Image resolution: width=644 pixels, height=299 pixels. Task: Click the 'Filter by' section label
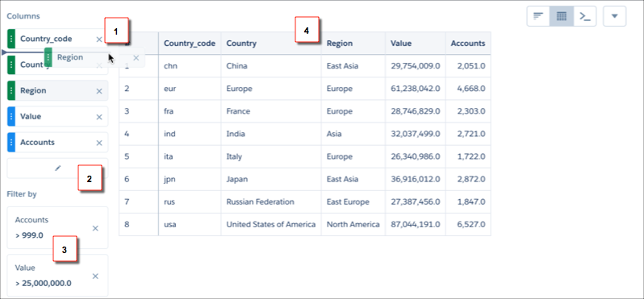(22, 194)
